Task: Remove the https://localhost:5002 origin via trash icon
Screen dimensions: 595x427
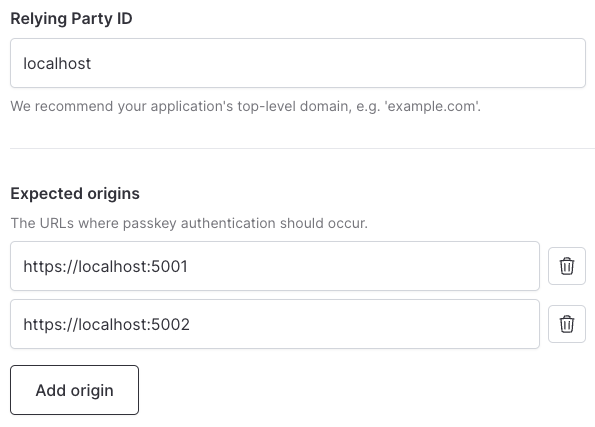Action: pyautogui.click(x=567, y=324)
